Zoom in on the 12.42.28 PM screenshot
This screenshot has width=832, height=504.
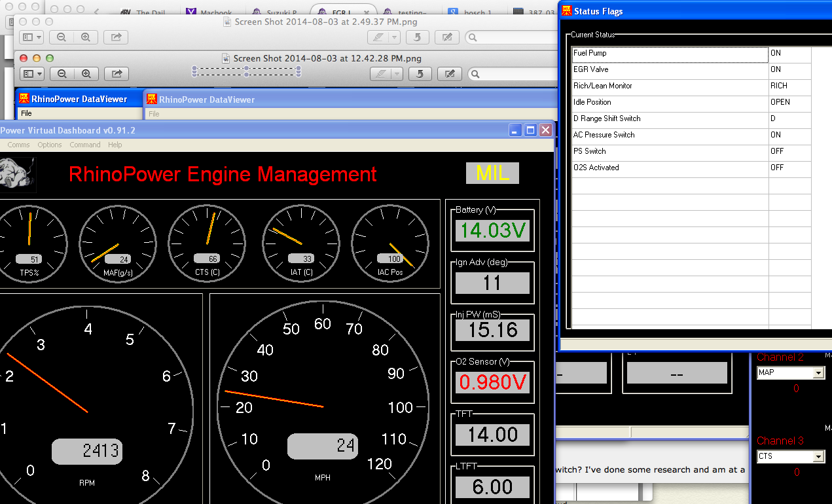[86, 74]
